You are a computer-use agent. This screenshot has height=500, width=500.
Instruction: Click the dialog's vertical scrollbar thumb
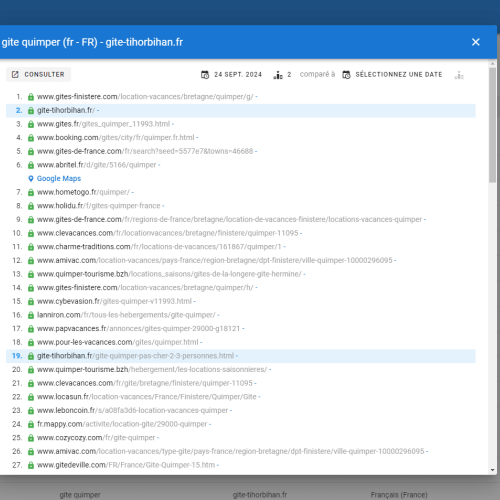pyautogui.click(x=492, y=125)
